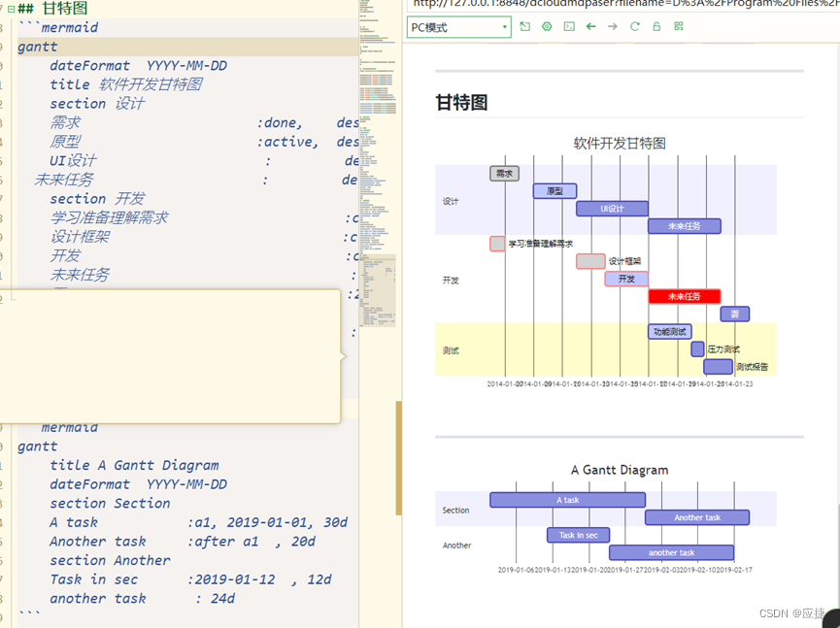The width and height of the screenshot is (840, 628).
Task: Select the "## 甘特图" heading line in editor
Action: (52, 9)
